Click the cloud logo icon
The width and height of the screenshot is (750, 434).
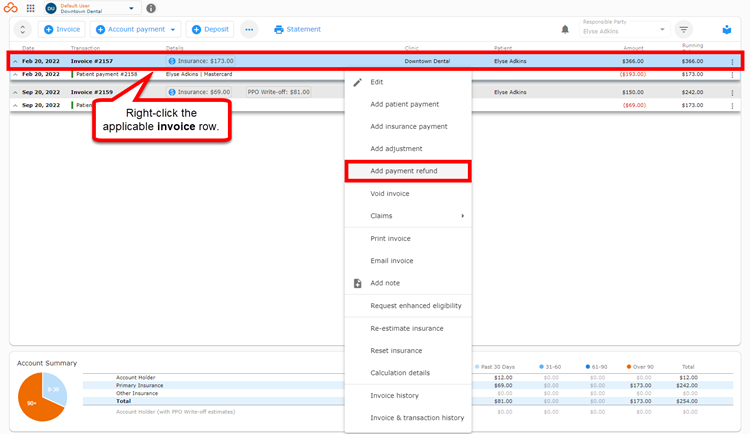click(11, 8)
